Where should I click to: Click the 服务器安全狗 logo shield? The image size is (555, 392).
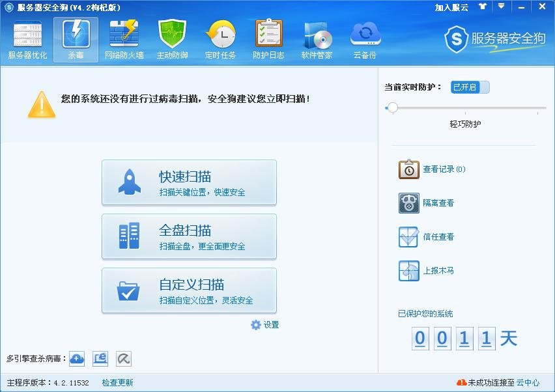click(456, 39)
